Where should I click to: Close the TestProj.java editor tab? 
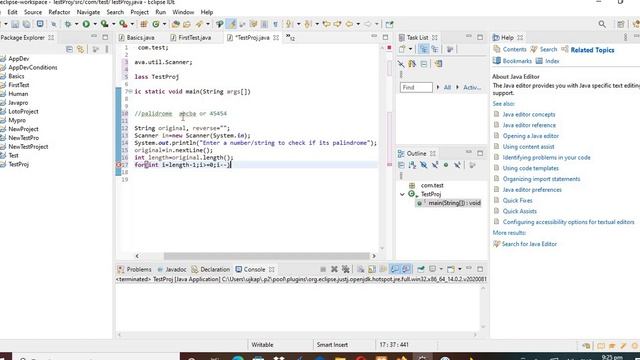pyautogui.click(x=276, y=38)
